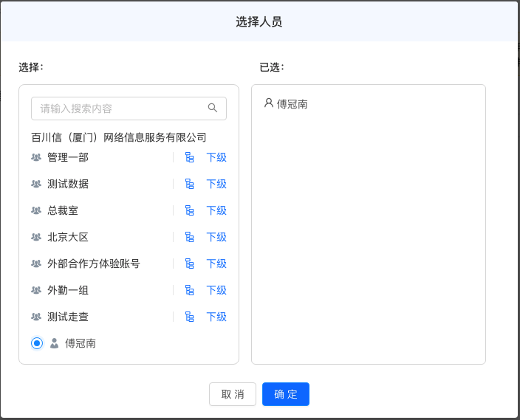Click the group icon beside 总裁室
520x420 pixels.
(36, 210)
